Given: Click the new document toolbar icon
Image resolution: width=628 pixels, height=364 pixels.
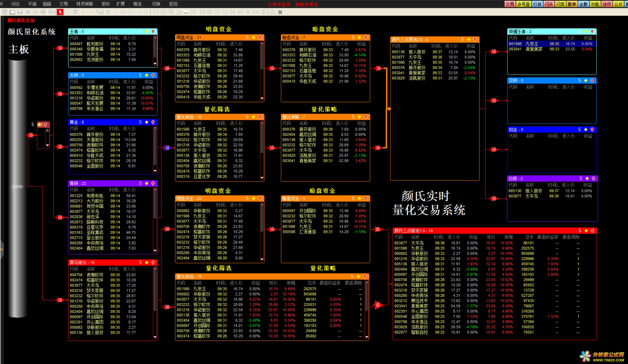Looking at the screenshot, I should [x=5, y=12].
